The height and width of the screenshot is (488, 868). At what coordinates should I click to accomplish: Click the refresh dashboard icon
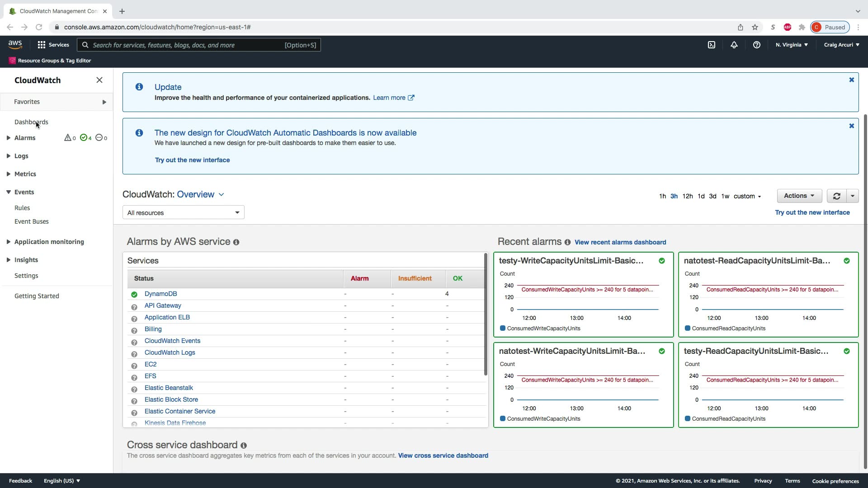(x=836, y=196)
